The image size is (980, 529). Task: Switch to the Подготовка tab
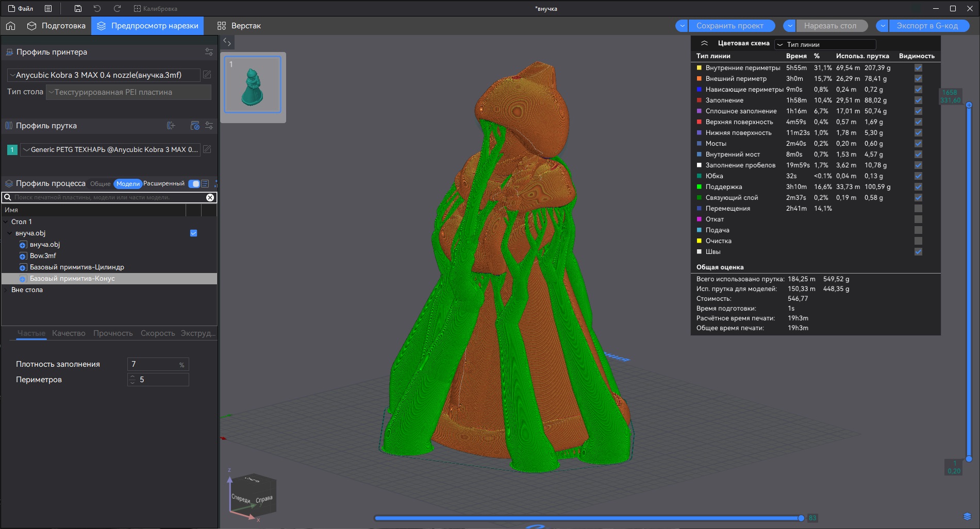point(57,26)
